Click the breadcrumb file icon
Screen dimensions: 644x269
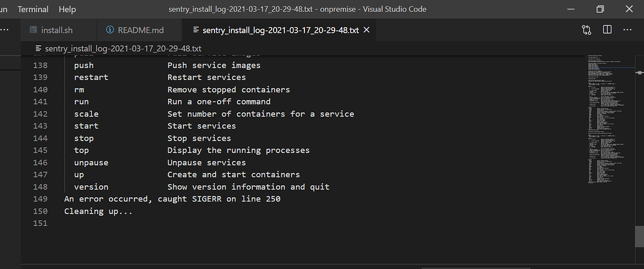pos(39,48)
